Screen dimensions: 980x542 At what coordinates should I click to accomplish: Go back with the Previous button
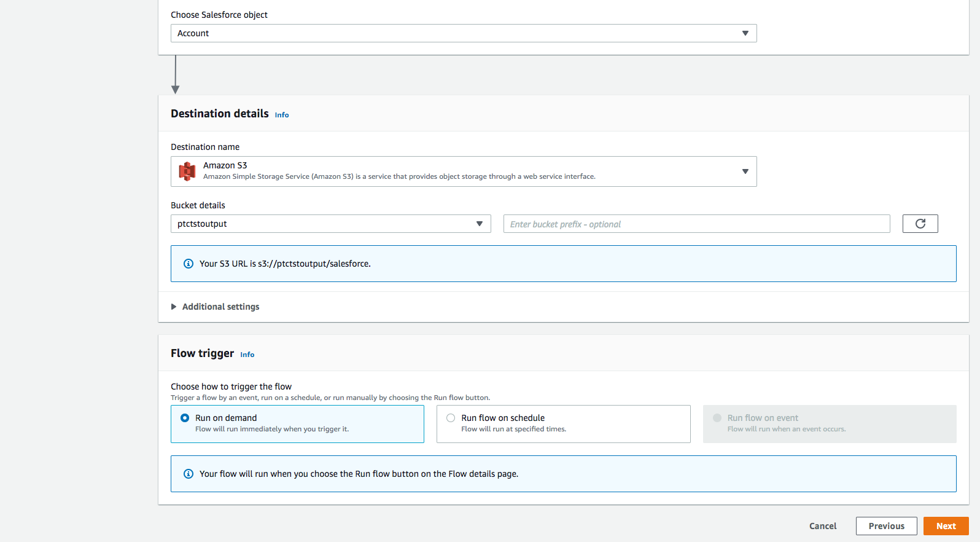tap(886, 526)
